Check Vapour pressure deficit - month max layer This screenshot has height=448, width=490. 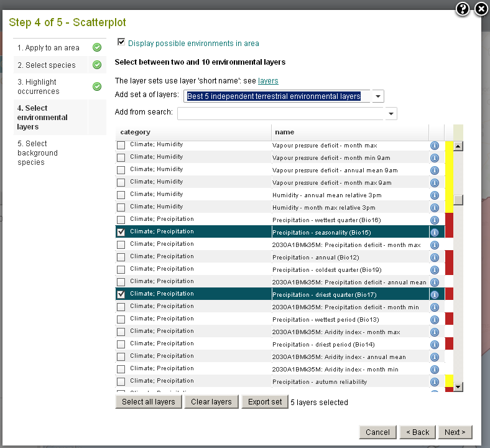pos(121,146)
